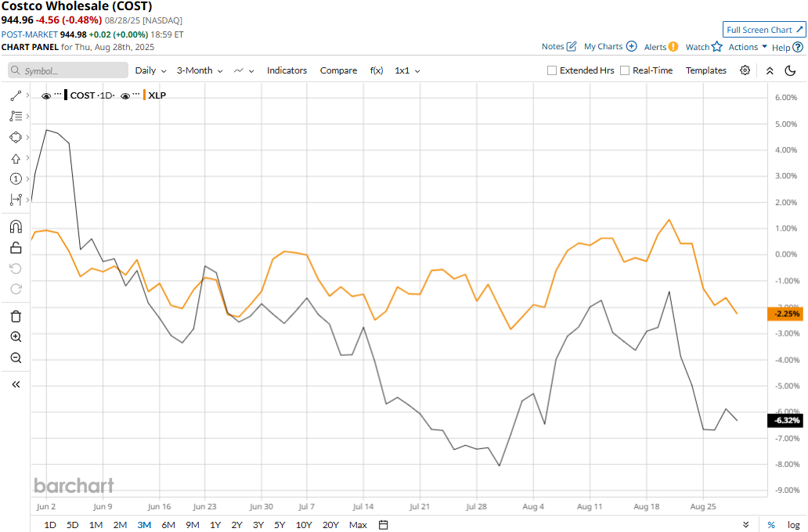This screenshot has width=808, height=532.
Task: Toggle the drawing lock icon
Action: (16, 248)
